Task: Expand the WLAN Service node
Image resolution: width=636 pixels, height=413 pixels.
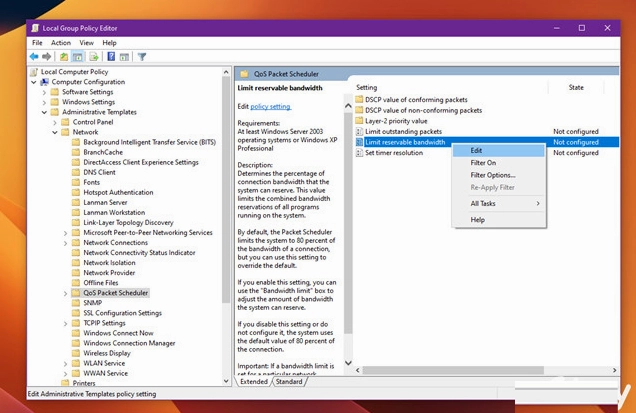Action: (x=65, y=364)
